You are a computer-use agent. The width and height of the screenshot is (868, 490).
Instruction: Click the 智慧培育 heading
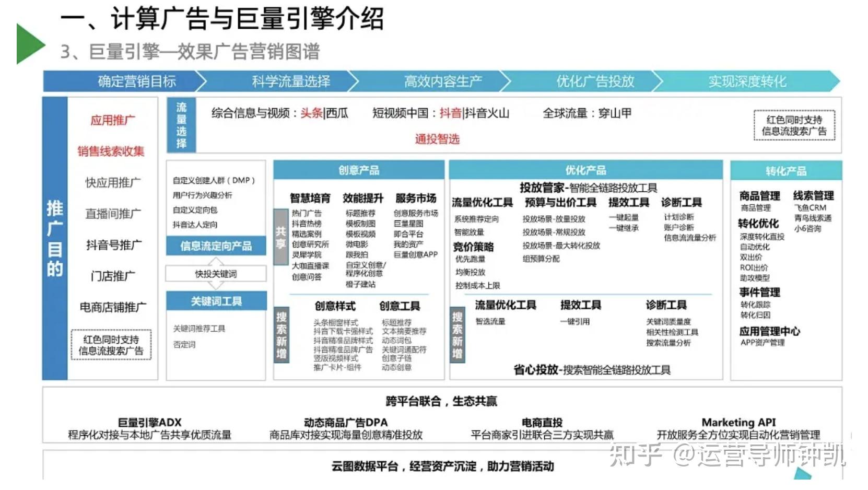tap(310, 199)
